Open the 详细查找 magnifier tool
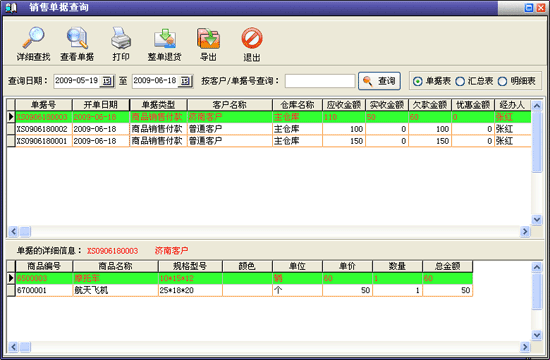The height and width of the screenshot is (360, 550). click(33, 38)
